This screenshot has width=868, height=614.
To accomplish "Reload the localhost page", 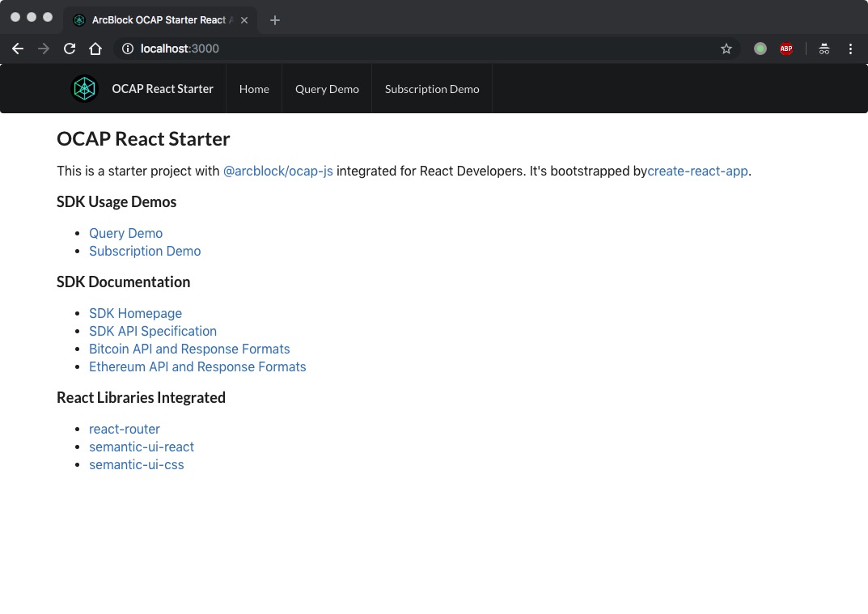I will point(70,49).
